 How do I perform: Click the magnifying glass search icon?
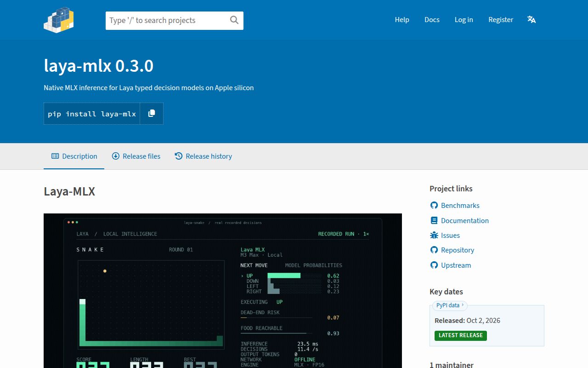tap(234, 20)
